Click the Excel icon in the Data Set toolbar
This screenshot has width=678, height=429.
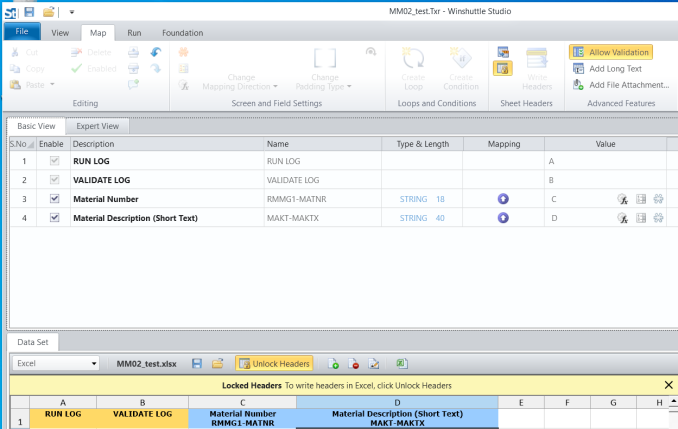(401, 364)
